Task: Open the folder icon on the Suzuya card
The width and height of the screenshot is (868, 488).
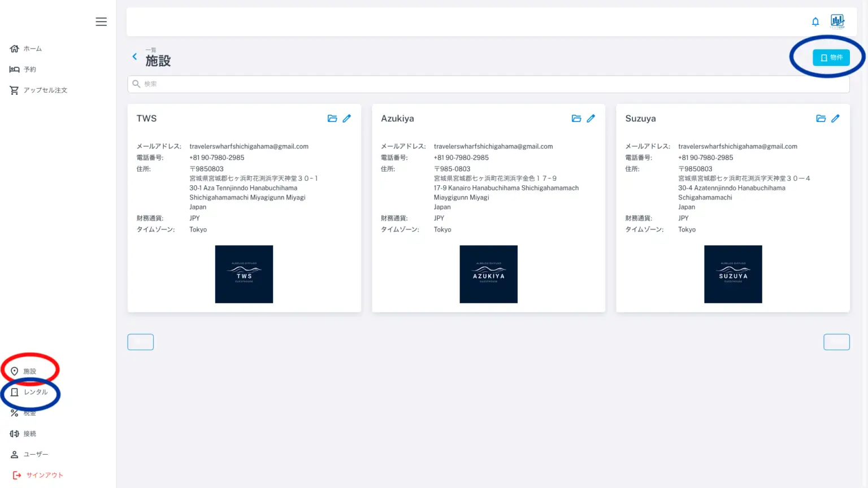Action: [x=821, y=119]
